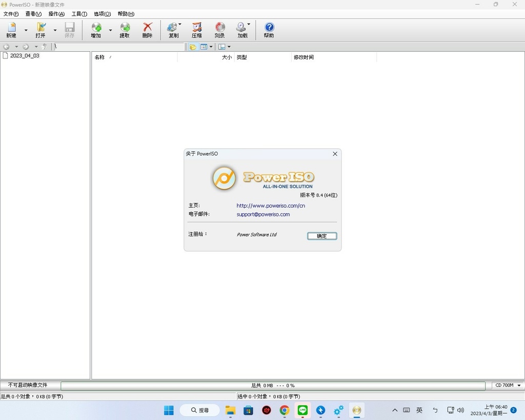Click the Windows Start button

[169, 410]
